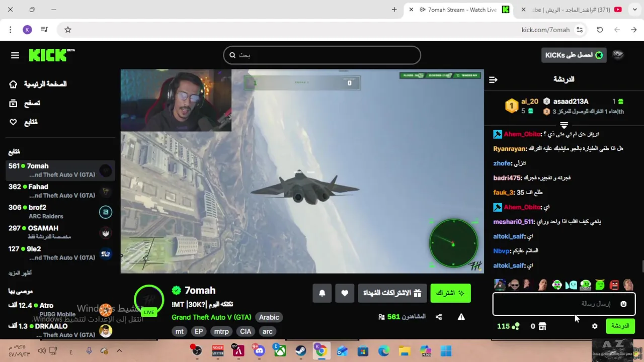Click asaad213A in the gift leaderboard
Viewport: 644px width, 362px height.
click(x=571, y=102)
